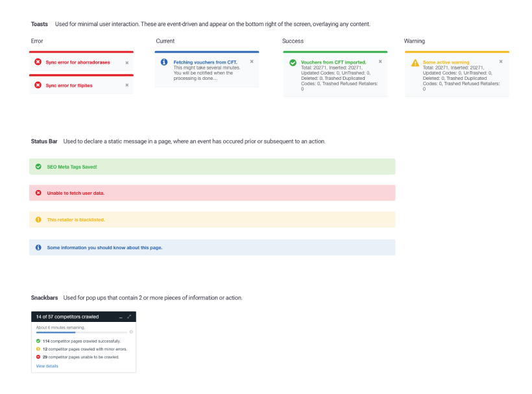Viewport: 532px width, 394px height.
Task: Click the red cross icon in Unable to fetch bar
Action: pos(38,193)
